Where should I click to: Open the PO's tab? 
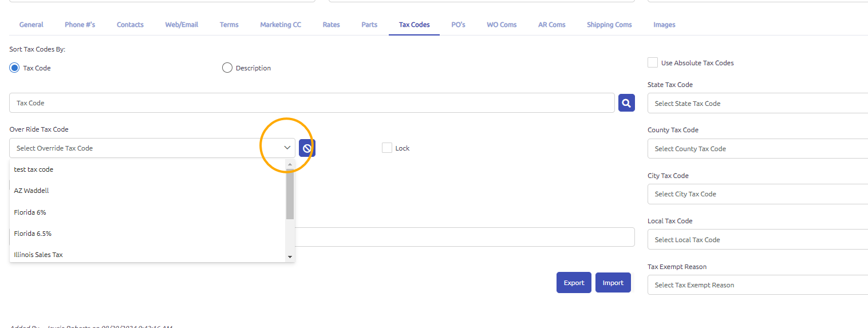[x=459, y=25]
